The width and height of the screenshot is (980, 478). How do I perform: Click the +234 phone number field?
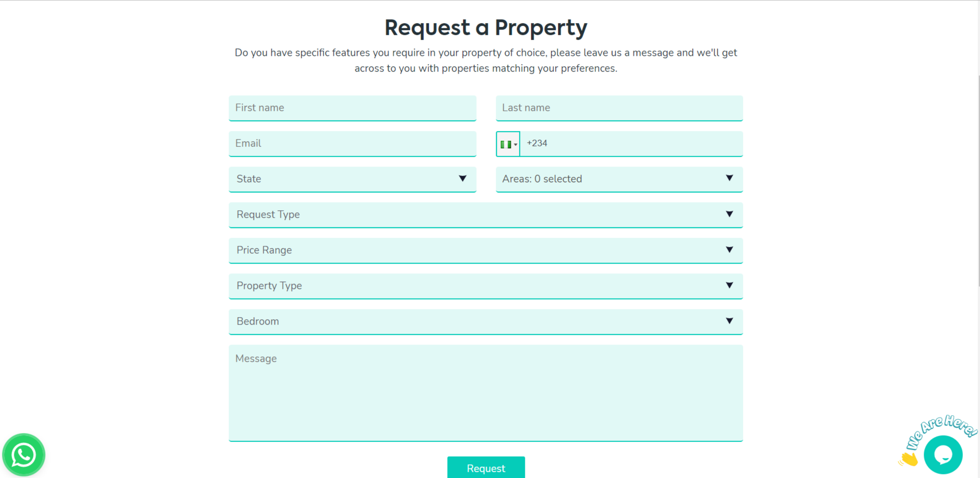(x=631, y=144)
